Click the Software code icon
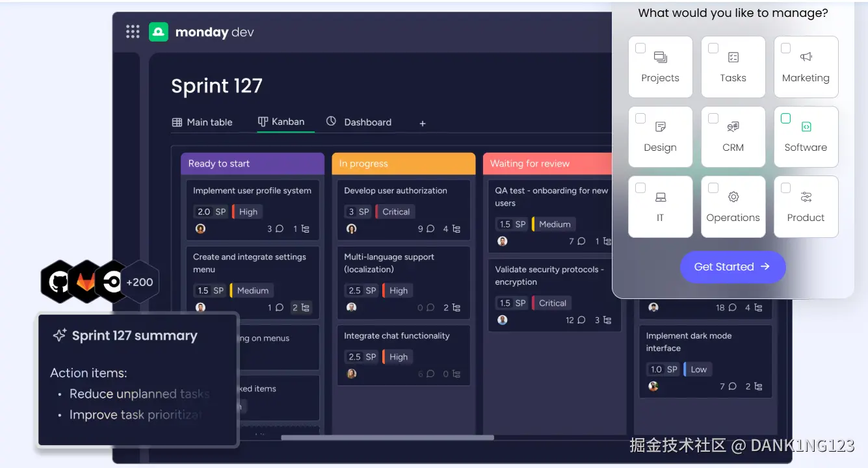The height and width of the screenshot is (468, 868). click(x=806, y=127)
